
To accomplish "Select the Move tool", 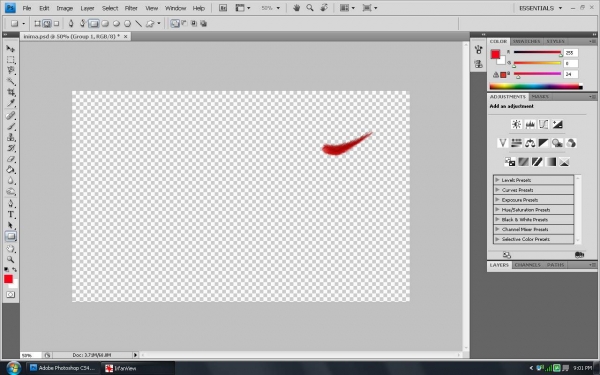I will [10, 49].
